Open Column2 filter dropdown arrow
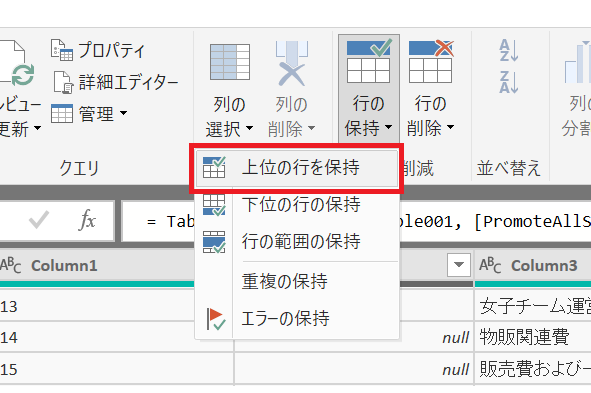This screenshot has height=393, width=591. [x=459, y=265]
